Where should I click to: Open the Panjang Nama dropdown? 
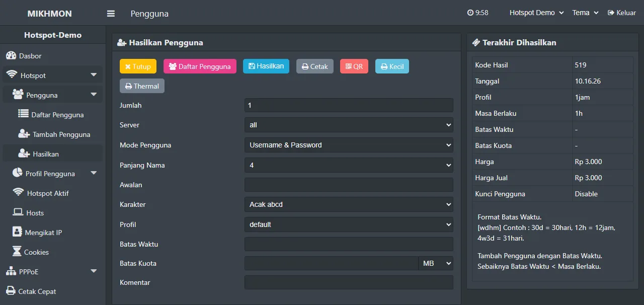coord(349,165)
